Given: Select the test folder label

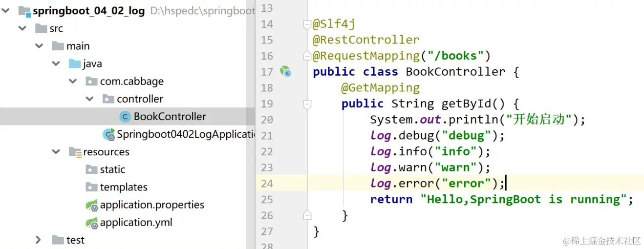Looking at the screenshot, I should (75, 240).
